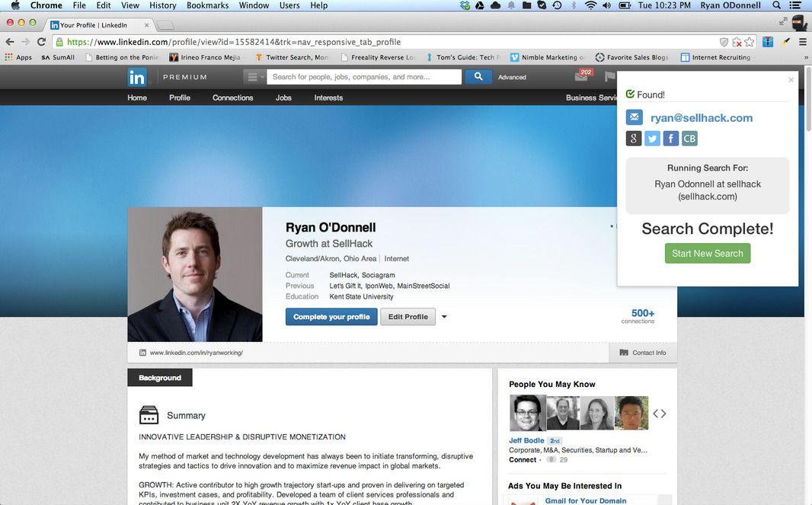Image resolution: width=812 pixels, height=505 pixels.
Task: Click the shield icon in address bar
Action: point(724,42)
